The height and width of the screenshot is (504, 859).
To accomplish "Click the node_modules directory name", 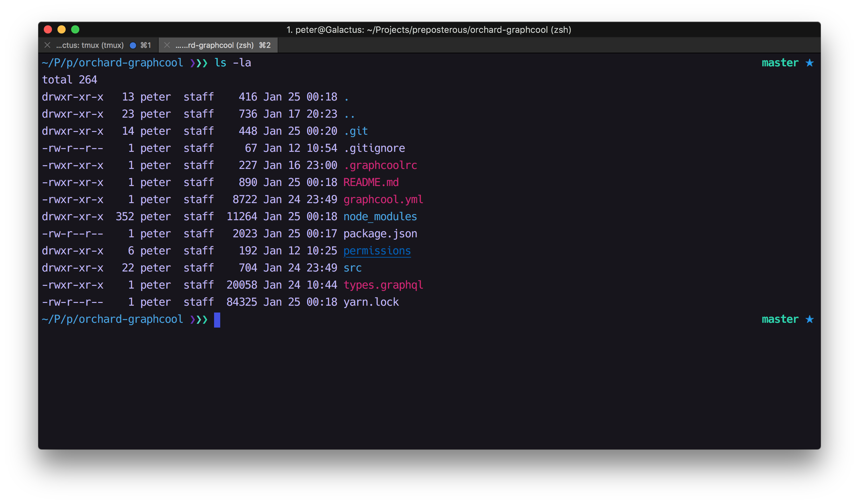I will pyautogui.click(x=380, y=216).
